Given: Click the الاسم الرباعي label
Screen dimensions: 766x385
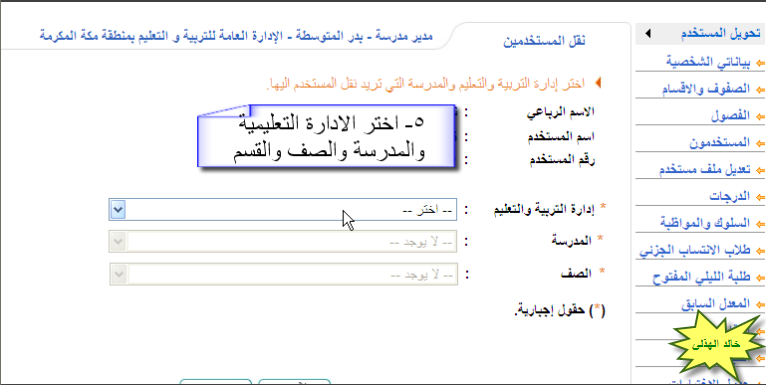Looking at the screenshot, I should 560,111.
